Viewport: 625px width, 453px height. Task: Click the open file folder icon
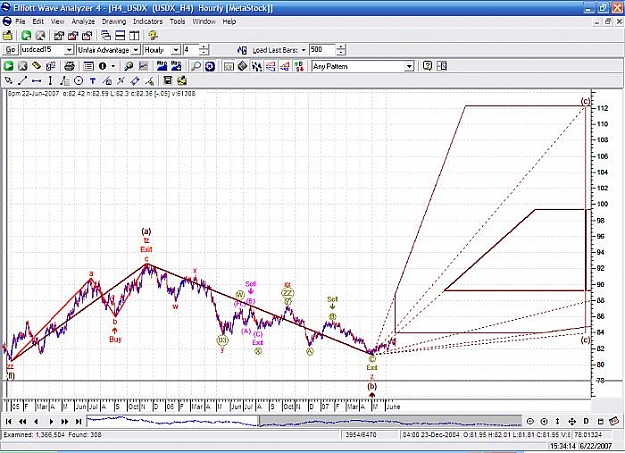[8, 35]
